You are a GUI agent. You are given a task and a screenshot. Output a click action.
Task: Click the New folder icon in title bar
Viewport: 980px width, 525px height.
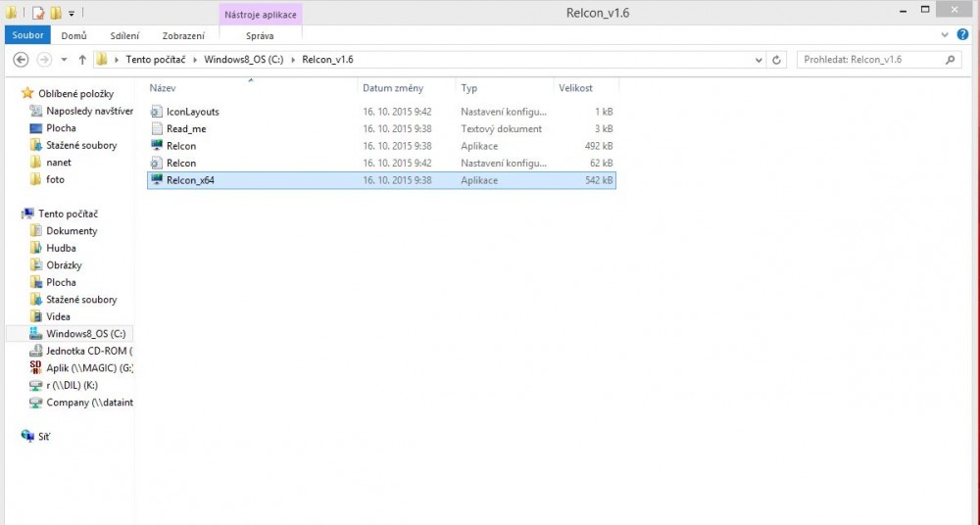(x=56, y=14)
